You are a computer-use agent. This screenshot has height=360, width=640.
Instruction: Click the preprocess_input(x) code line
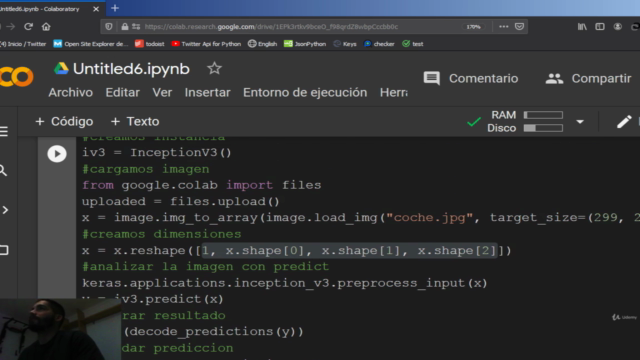tap(284, 283)
